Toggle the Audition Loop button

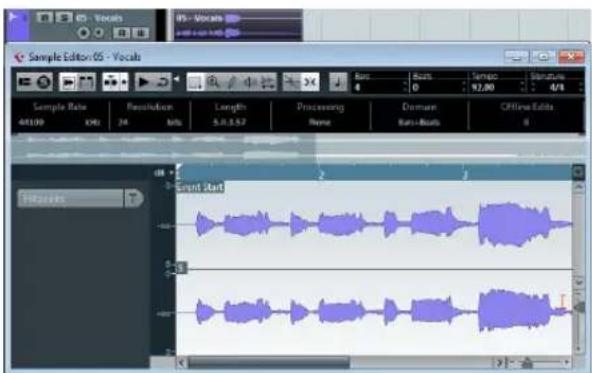pos(162,82)
